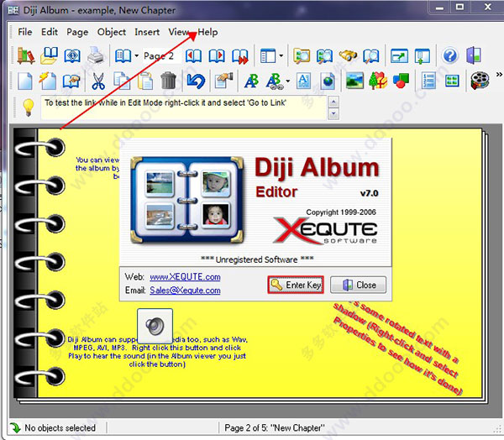Insert shapes colored blocks icon

click(x=401, y=81)
